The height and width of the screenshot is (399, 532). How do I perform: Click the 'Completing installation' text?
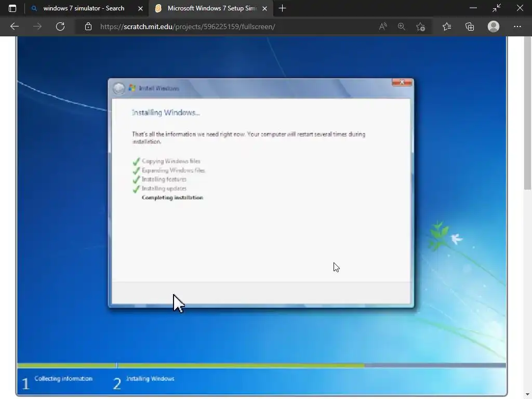coord(172,197)
